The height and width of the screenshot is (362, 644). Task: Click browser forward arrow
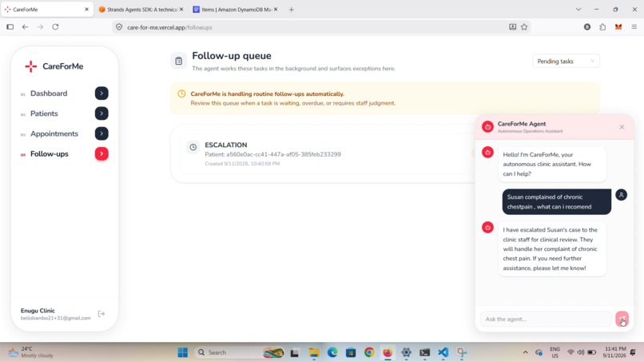[x=40, y=27]
